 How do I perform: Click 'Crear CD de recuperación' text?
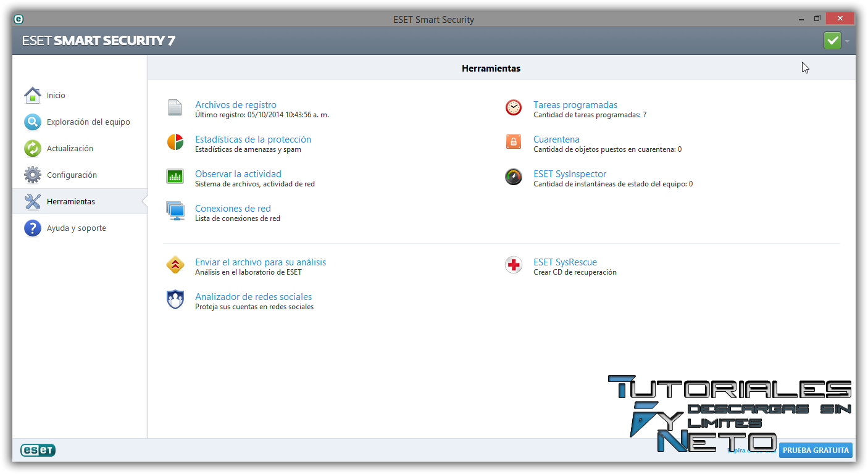575,272
